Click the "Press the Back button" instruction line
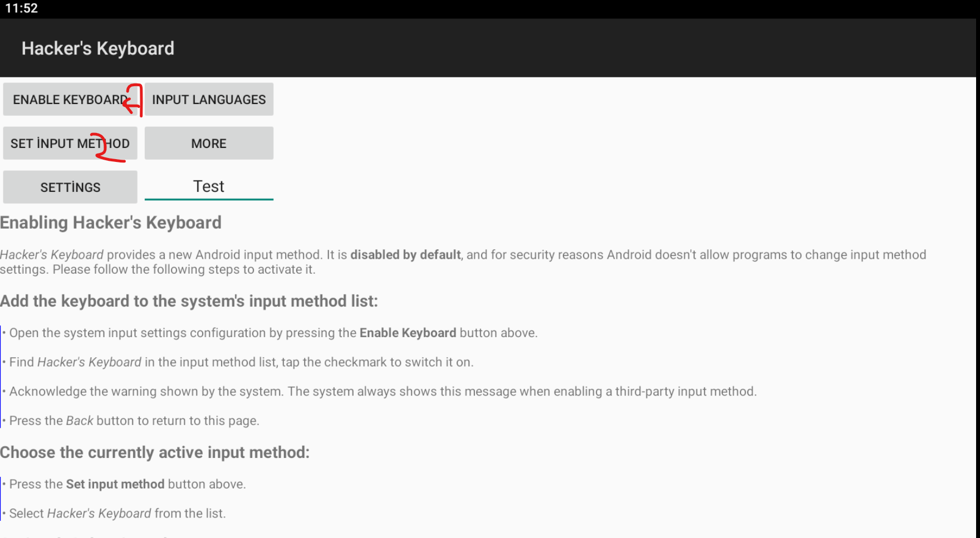This screenshot has width=980, height=538. pos(134,421)
